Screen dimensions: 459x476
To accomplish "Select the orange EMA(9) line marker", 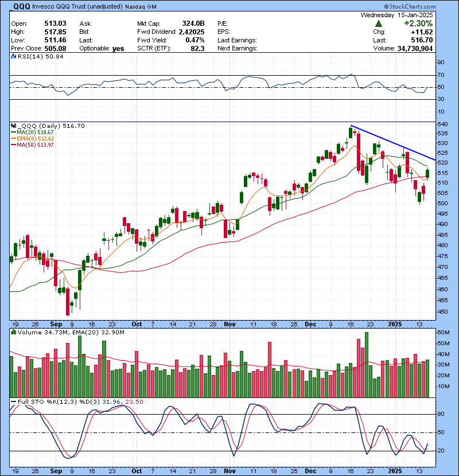I will pyautogui.click(x=14, y=139).
